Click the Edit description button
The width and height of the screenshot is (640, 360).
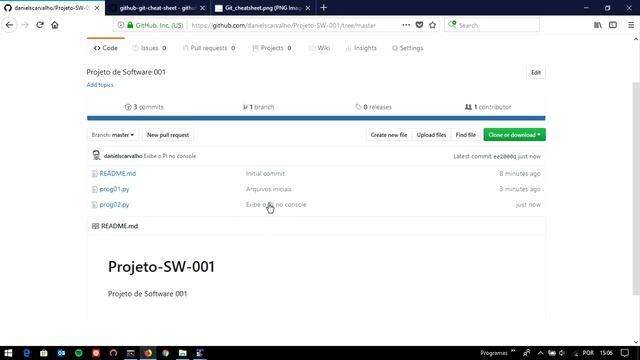[536, 73]
